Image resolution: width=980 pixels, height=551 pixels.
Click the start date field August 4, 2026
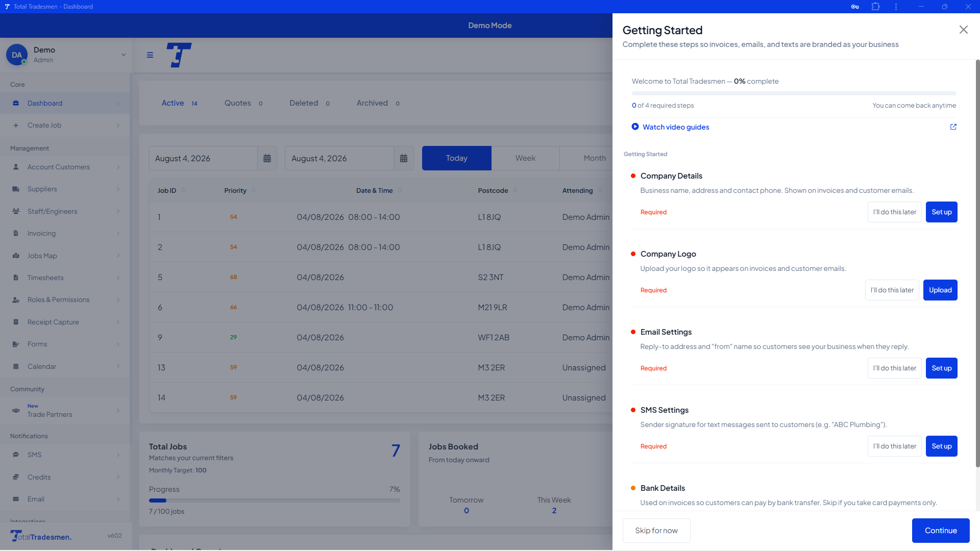(x=203, y=158)
